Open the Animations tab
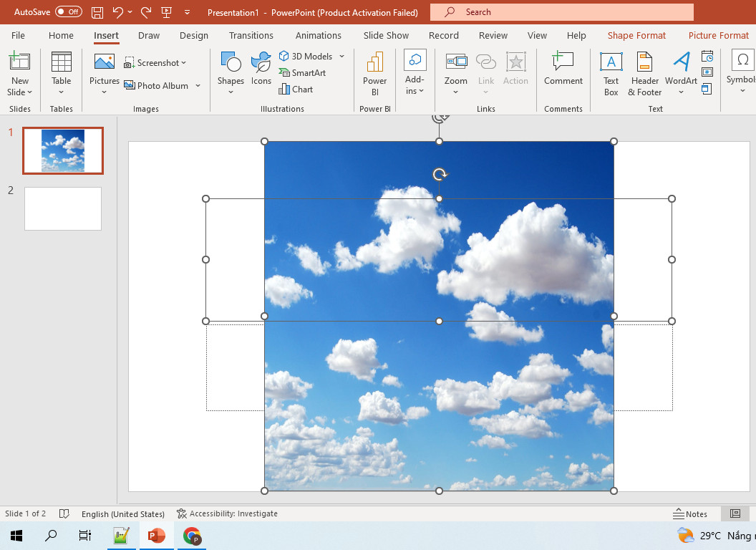756x550 pixels. coord(318,35)
